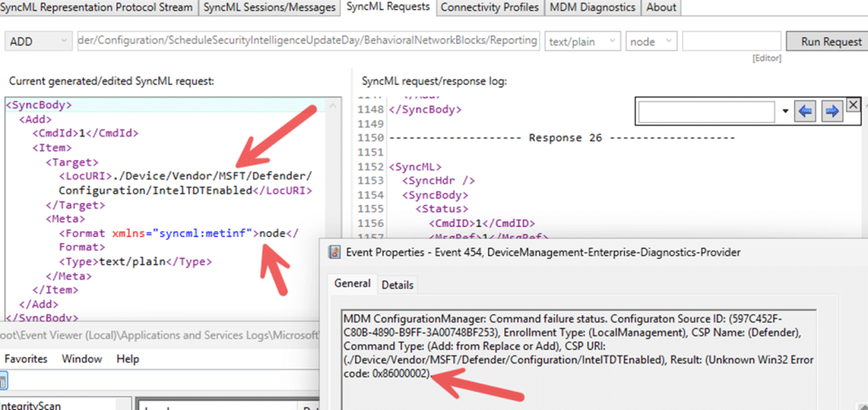Open the Connectivity Profiles tab
The width and height of the screenshot is (868, 410).
[x=490, y=8]
